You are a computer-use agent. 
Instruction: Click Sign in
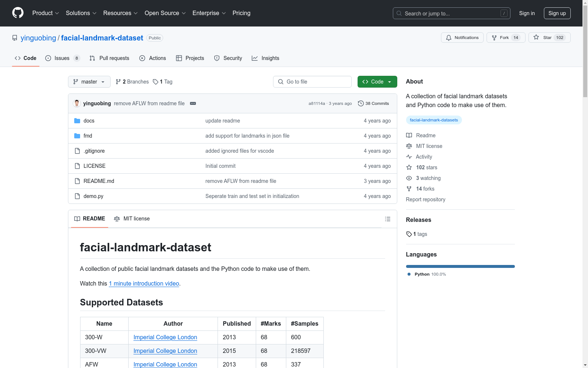click(527, 13)
